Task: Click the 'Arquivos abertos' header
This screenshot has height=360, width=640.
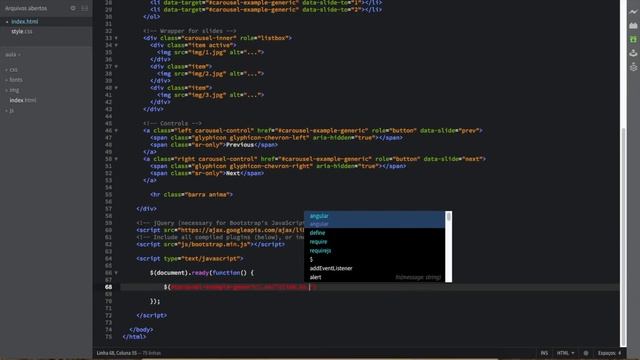Action: click(26, 8)
